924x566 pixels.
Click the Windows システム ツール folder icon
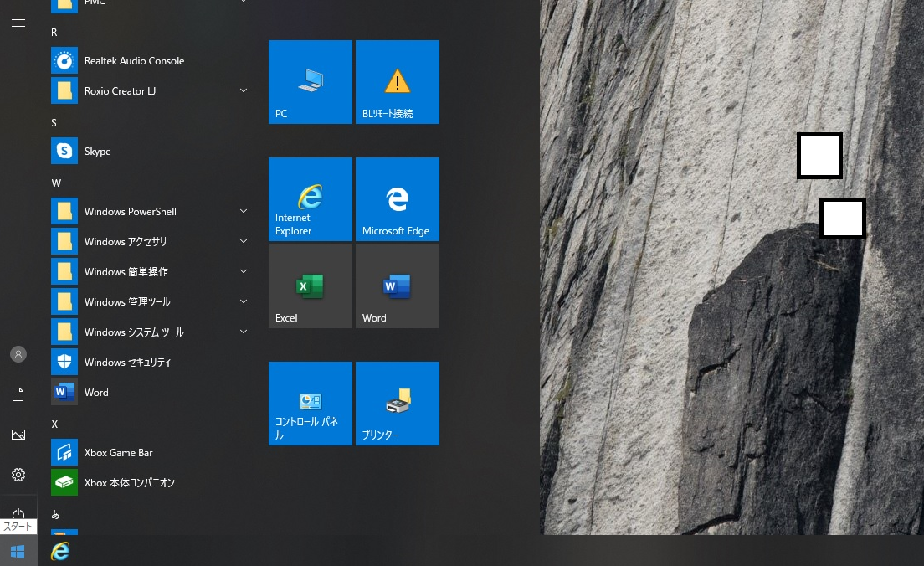pyautogui.click(x=64, y=332)
